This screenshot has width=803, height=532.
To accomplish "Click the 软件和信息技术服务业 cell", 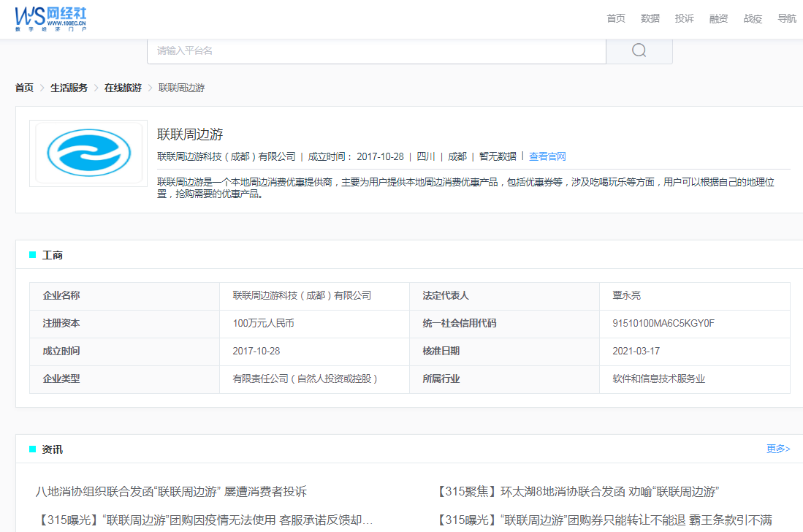I will [x=658, y=379].
